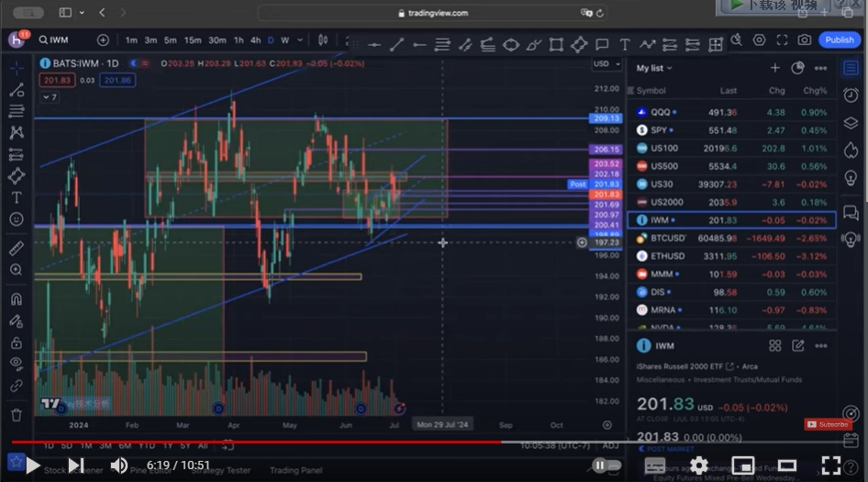The width and height of the screenshot is (868, 482).
Task: Expand the more timeframes chevron after W
Action: click(300, 39)
